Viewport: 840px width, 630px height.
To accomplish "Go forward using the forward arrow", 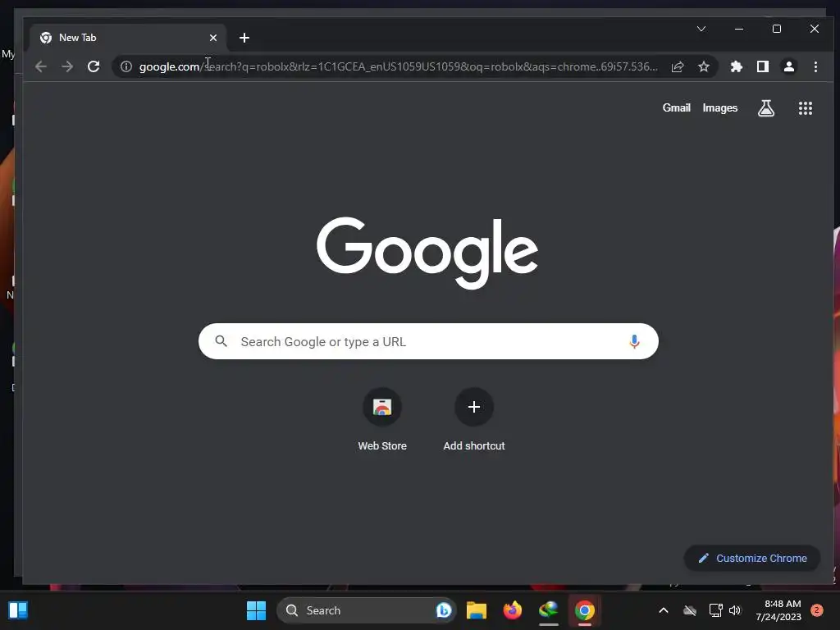I will point(67,66).
